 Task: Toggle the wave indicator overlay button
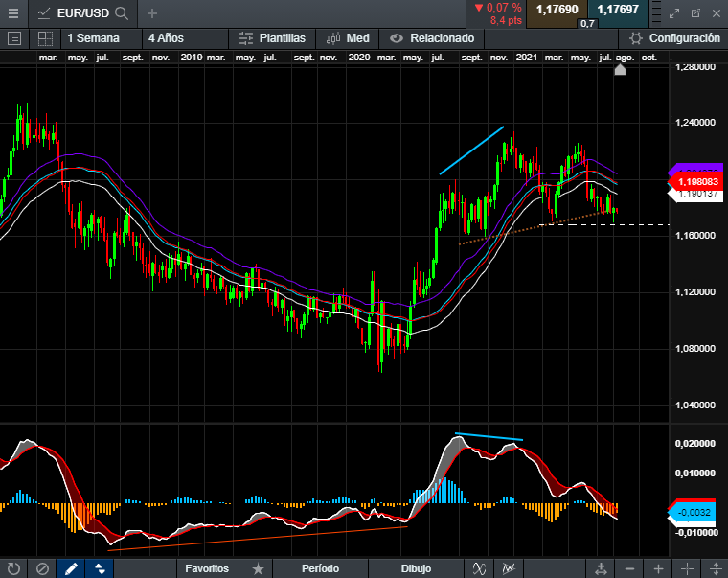[x=478, y=567]
